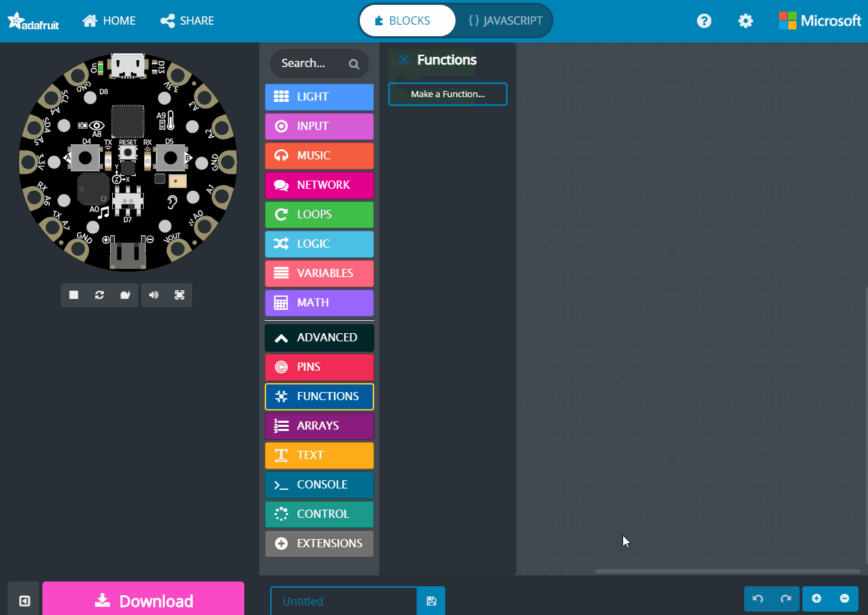Launch the simulator in fullscreen
The height and width of the screenshot is (615, 868).
point(179,295)
